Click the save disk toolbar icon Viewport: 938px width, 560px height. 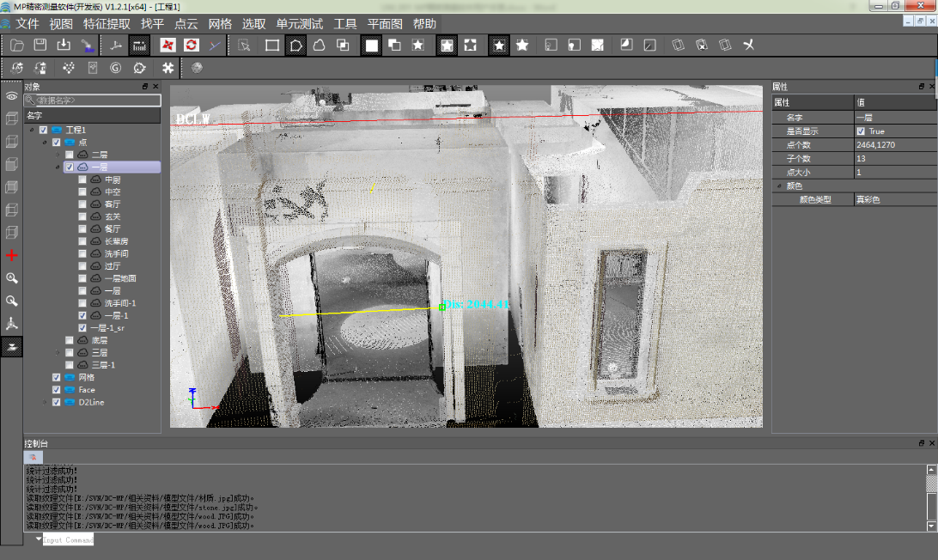pyautogui.click(x=40, y=45)
